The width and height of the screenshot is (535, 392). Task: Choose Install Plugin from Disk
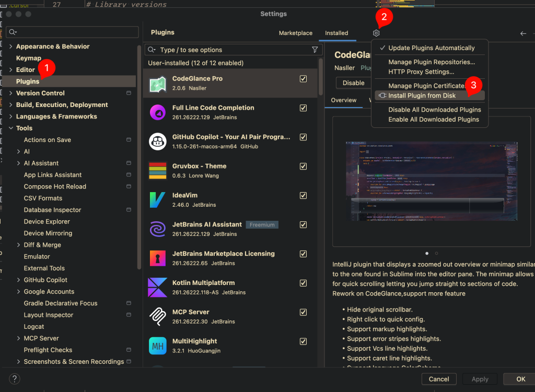(429, 96)
